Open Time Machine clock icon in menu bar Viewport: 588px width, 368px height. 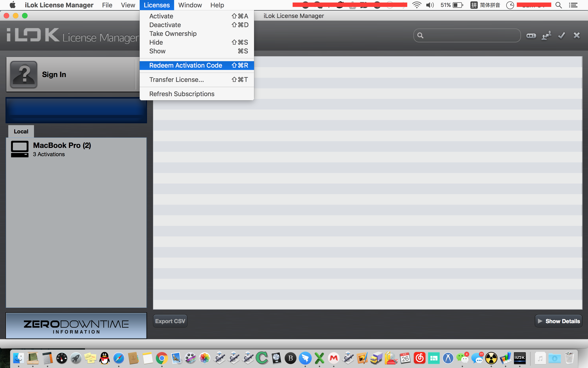coord(510,5)
